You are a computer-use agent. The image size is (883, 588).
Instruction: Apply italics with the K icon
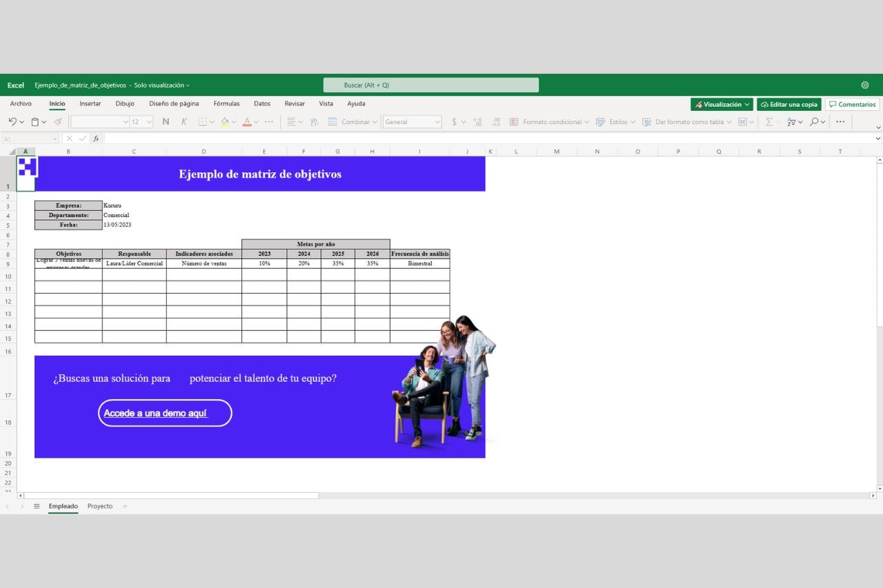pos(184,122)
